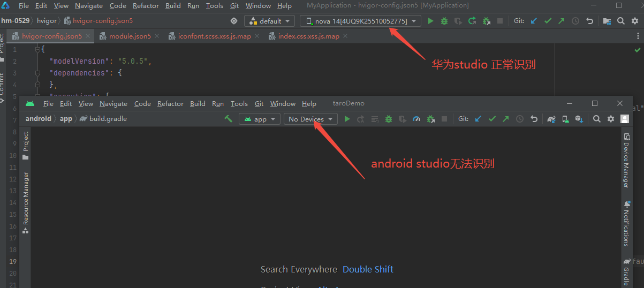Collapse code fold at dependencies line

[37, 73]
